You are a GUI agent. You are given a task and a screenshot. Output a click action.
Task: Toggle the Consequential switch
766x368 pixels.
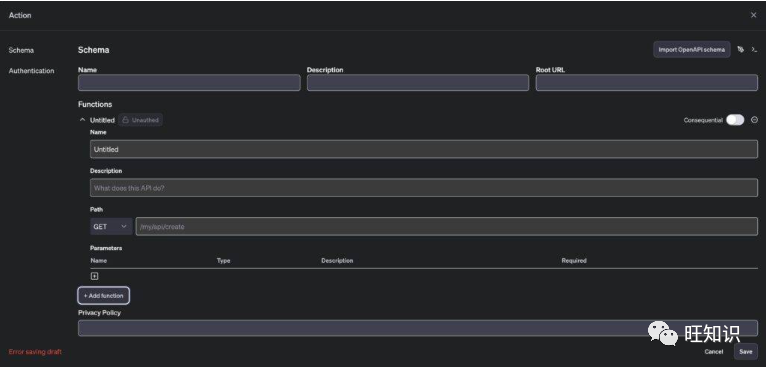(x=735, y=120)
